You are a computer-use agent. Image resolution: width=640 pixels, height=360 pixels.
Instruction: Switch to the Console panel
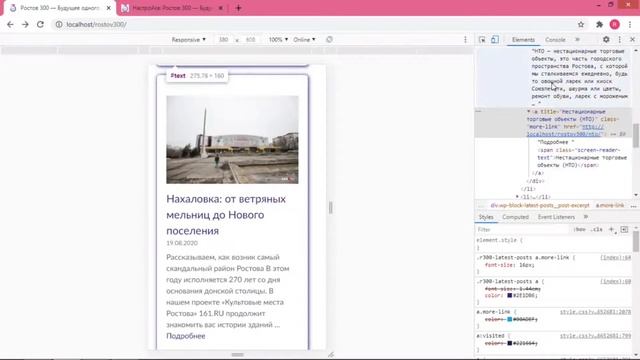click(x=555, y=40)
